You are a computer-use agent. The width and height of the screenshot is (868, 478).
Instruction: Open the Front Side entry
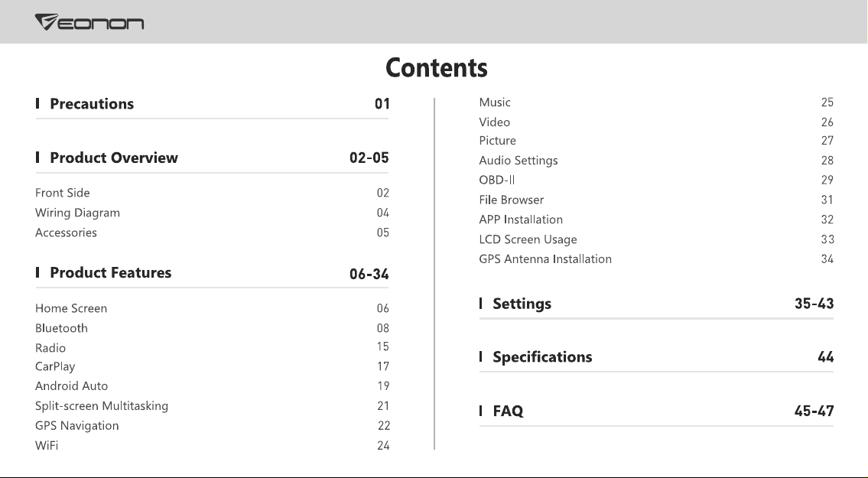click(63, 193)
